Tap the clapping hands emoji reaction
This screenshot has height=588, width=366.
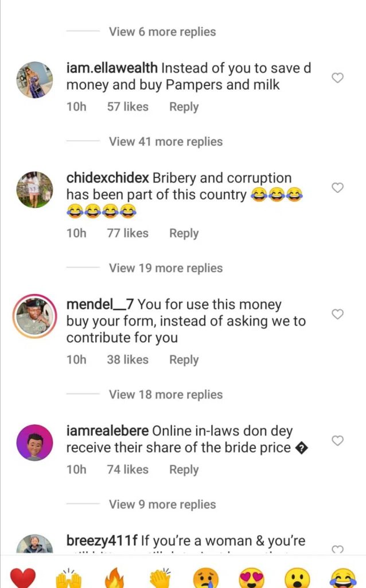[160, 577]
